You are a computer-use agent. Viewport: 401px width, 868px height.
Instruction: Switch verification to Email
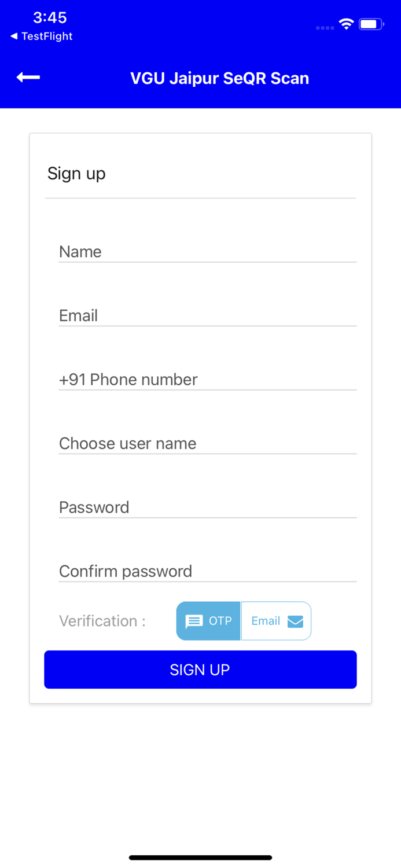click(275, 621)
